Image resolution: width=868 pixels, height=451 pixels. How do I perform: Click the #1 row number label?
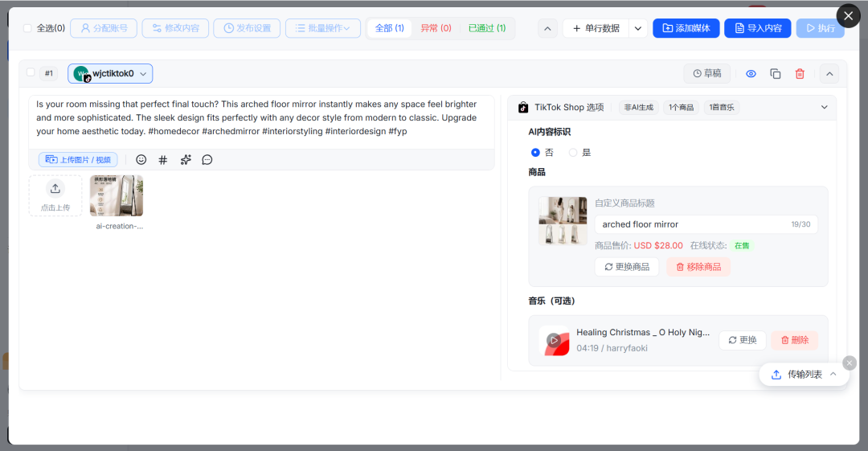click(49, 73)
